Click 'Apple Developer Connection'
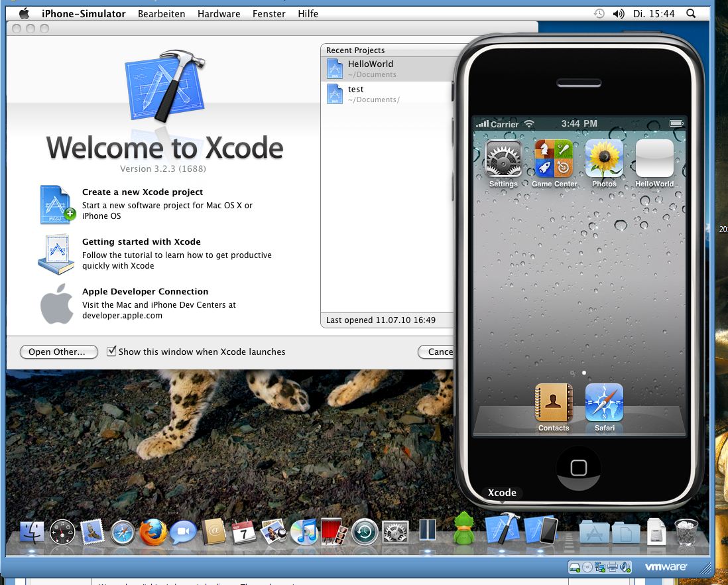This screenshot has height=585, width=728. pyautogui.click(x=145, y=291)
